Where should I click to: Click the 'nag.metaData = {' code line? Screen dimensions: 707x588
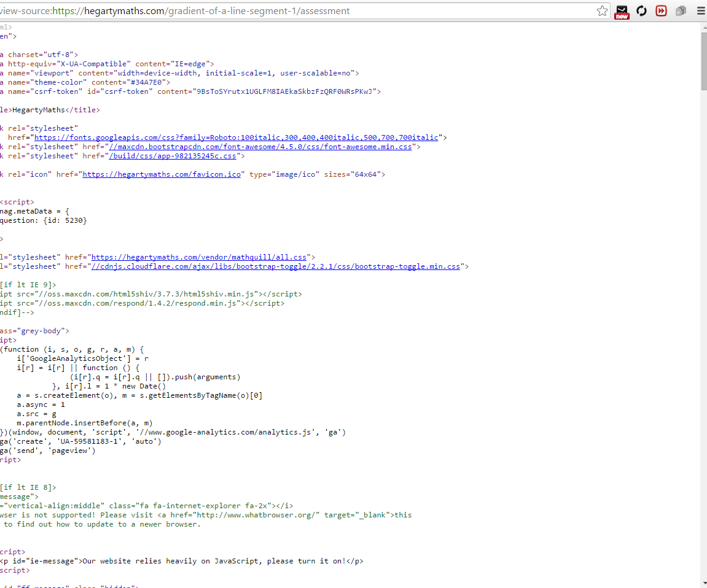pos(35,211)
